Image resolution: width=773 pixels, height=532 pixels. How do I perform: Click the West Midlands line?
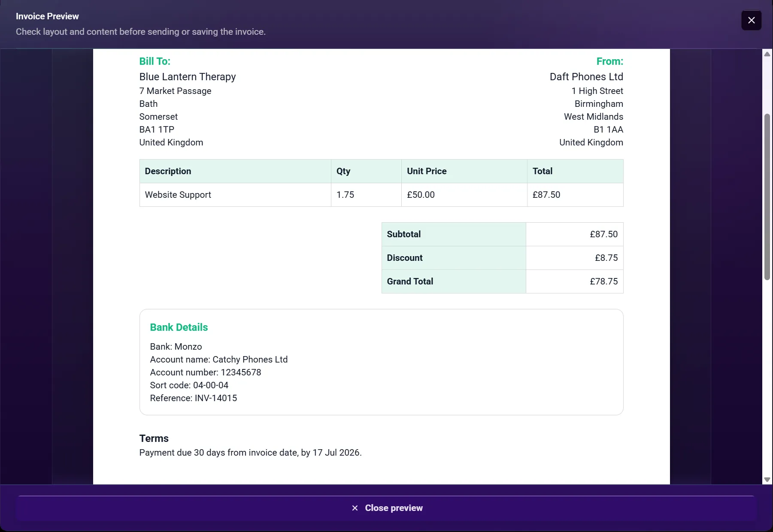(593, 117)
